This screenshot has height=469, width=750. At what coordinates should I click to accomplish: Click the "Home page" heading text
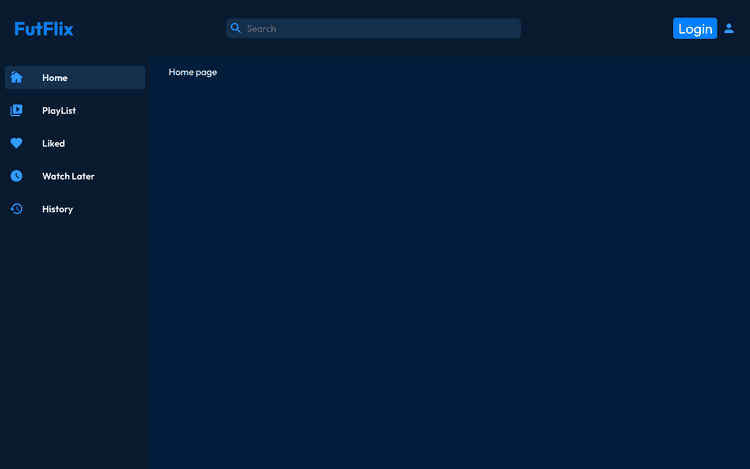(193, 72)
